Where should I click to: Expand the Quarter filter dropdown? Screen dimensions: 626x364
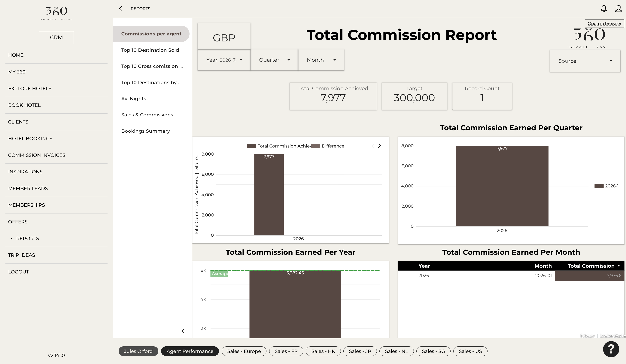point(274,60)
